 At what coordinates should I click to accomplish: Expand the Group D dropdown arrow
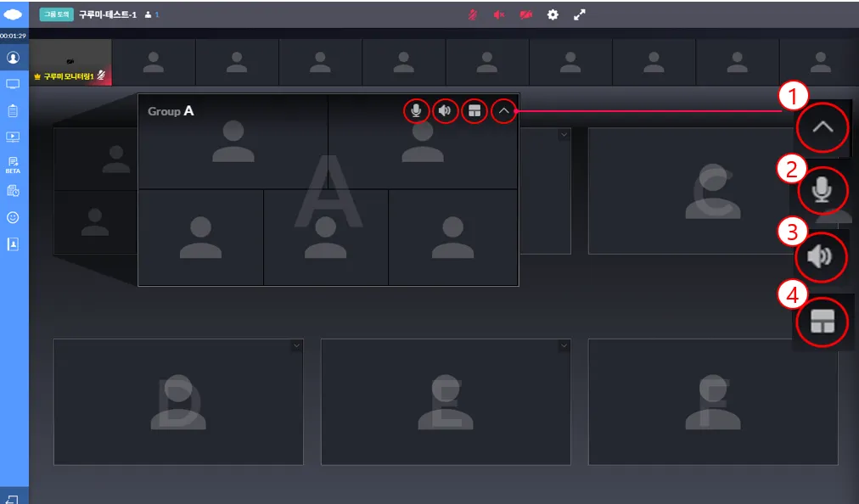(x=296, y=345)
